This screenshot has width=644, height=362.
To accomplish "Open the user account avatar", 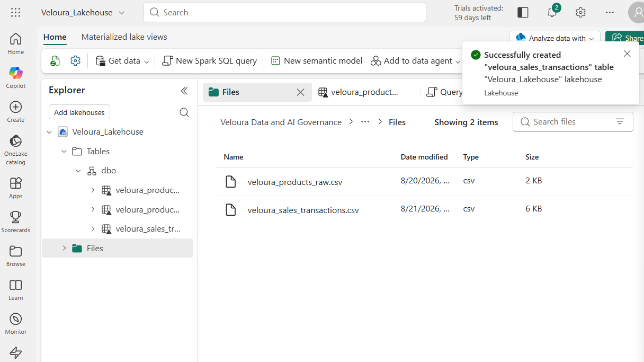I will click(637, 12).
